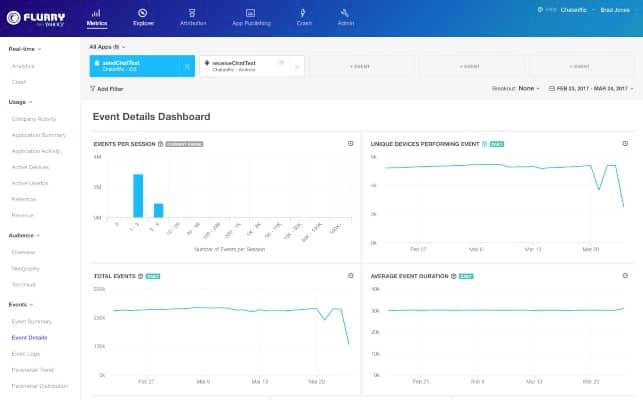Open Event Logs in sidebar
Image resolution: width=643 pixels, height=400 pixels.
(26, 354)
